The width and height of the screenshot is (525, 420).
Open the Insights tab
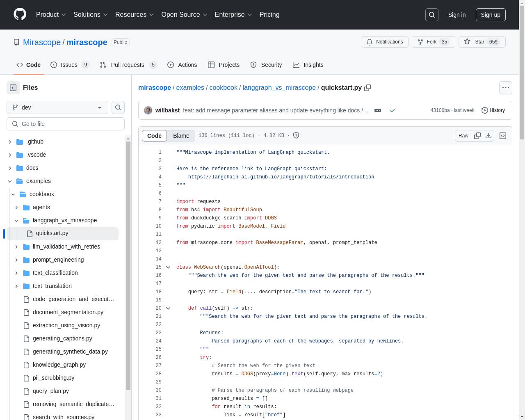coord(308,65)
